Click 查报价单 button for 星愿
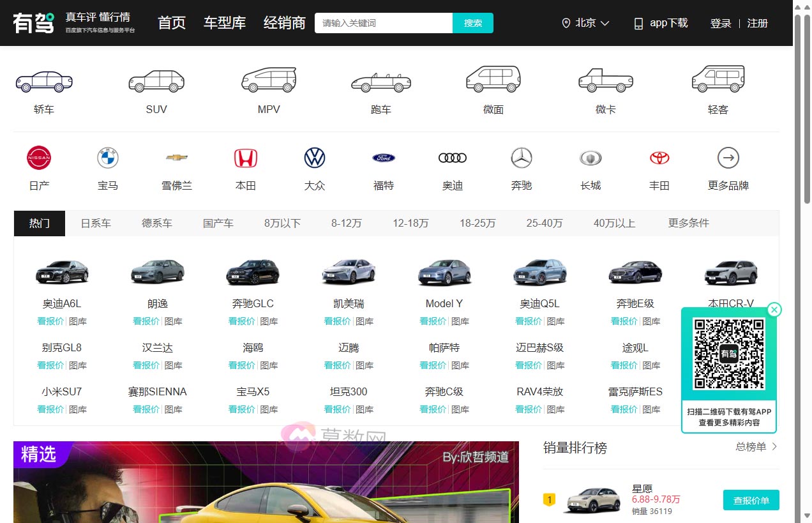Image resolution: width=812 pixels, height=523 pixels. coord(751,501)
